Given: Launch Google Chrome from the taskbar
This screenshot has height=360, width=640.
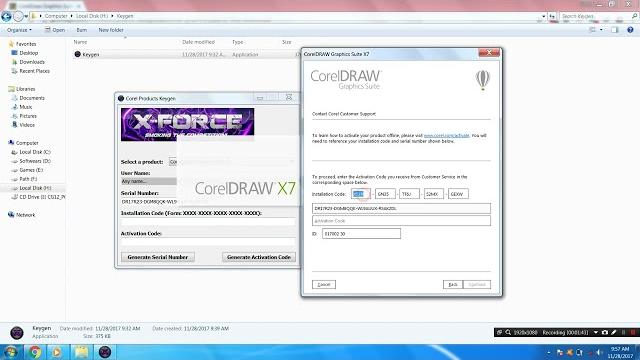Looking at the screenshot, I should pyautogui.click(x=35, y=352).
